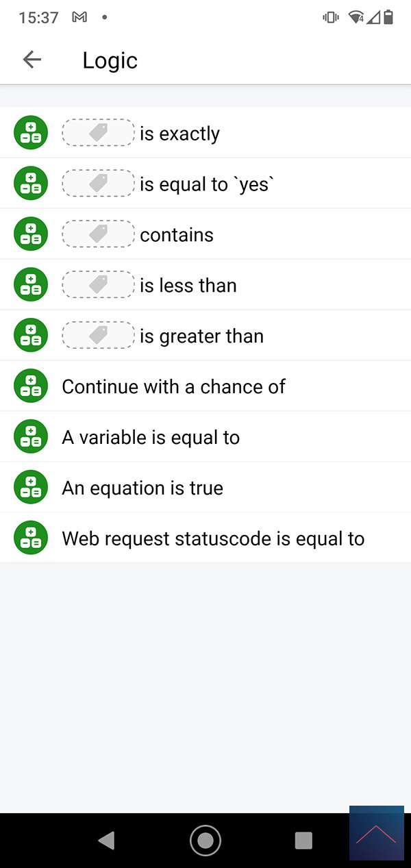Select the 'is exactly' condition
The width and height of the screenshot is (411, 868).
pyautogui.click(x=179, y=134)
